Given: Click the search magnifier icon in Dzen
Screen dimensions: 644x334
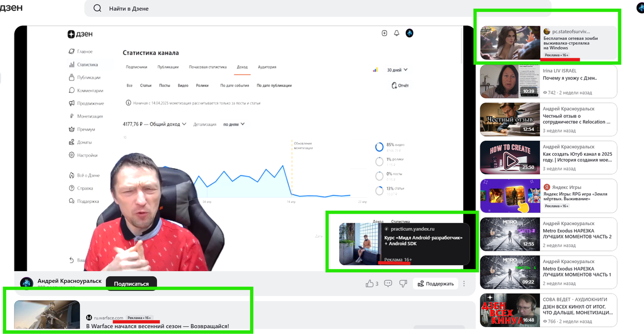Looking at the screenshot, I should coord(97,9).
